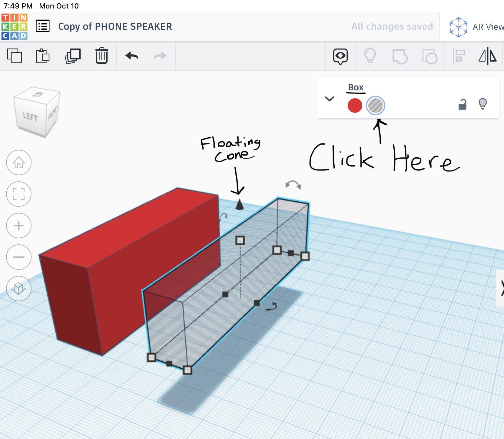Toggle the lock on the Box

pos(463,104)
